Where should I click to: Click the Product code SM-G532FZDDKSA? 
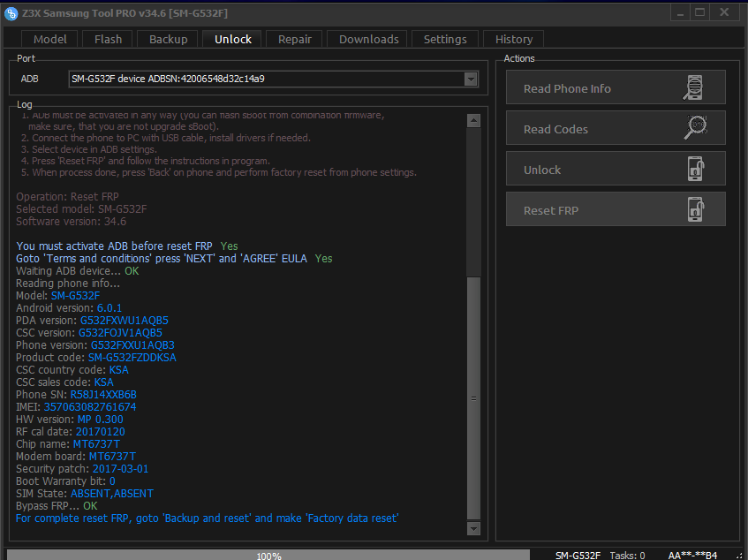[132, 357]
